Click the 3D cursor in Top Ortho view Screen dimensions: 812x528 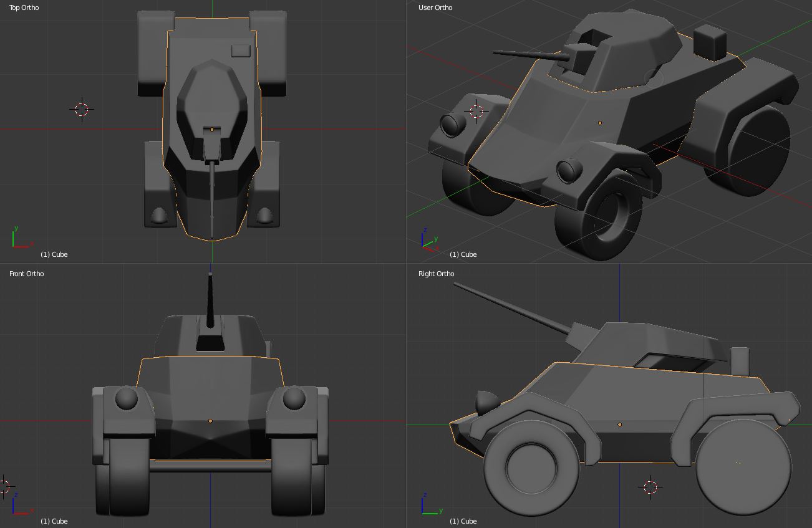82,110
